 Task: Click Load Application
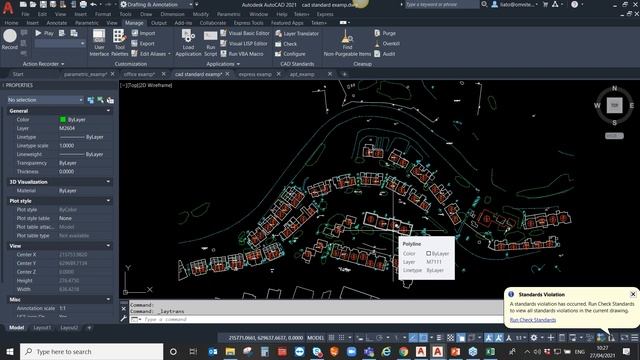pyautogui.click(x=188, y=42)
